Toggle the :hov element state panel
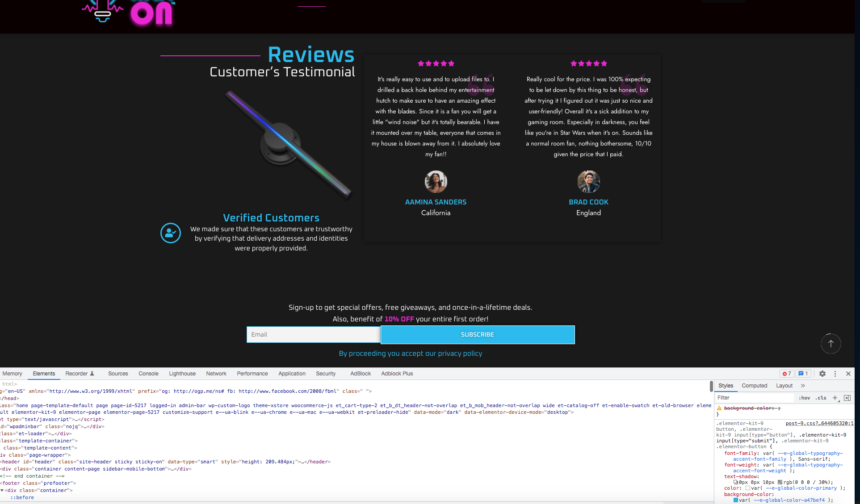The image size is (860, 504). [805, 398]
